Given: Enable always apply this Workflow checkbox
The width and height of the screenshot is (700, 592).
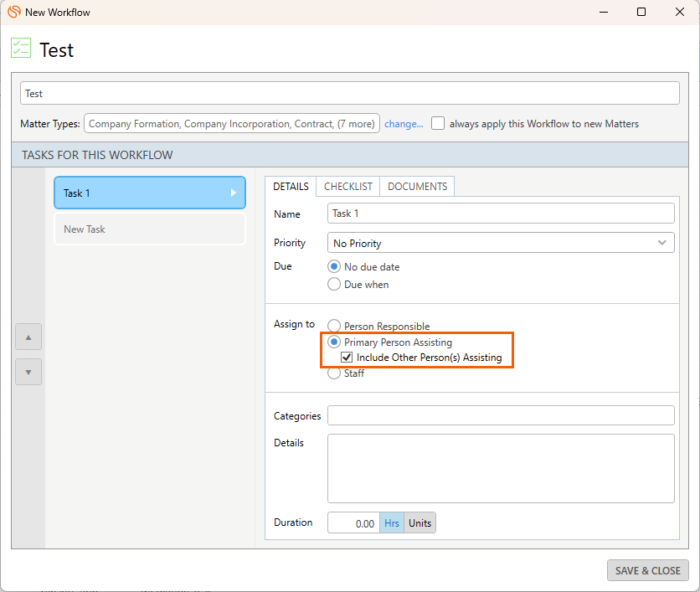Looking at the screenshot, I should click(x=438, y=124).
